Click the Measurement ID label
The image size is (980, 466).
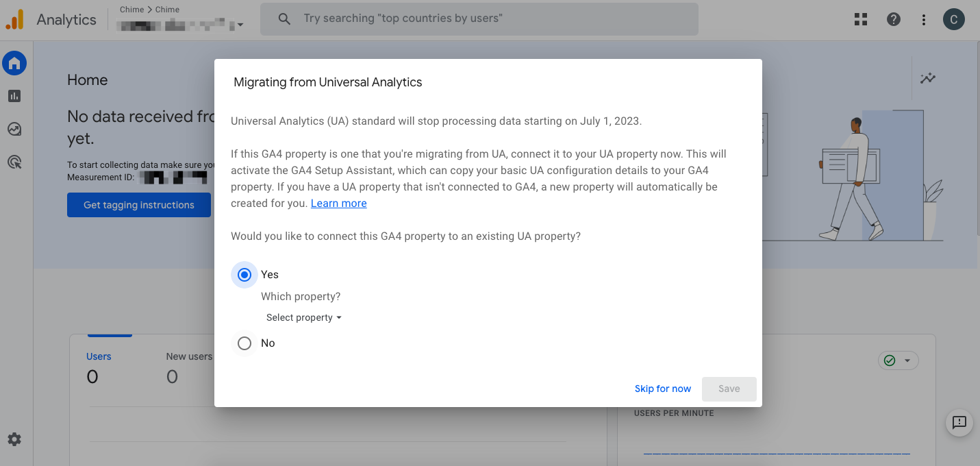pos(101,177)
